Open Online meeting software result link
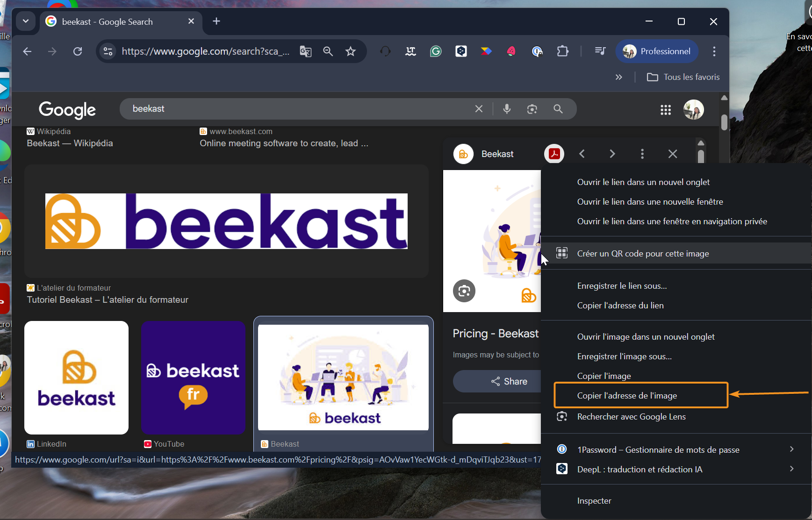Screen dimensions: 812x520 click(284, 143)
